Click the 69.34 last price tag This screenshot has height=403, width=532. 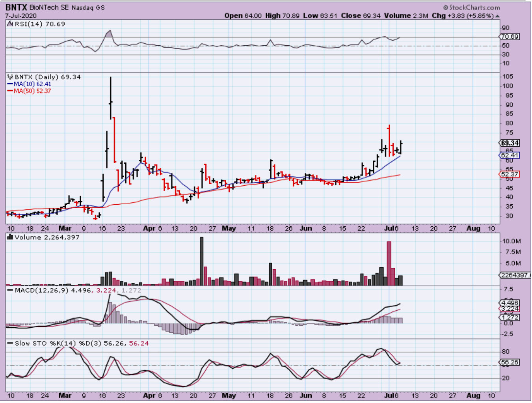coord(510,143)
